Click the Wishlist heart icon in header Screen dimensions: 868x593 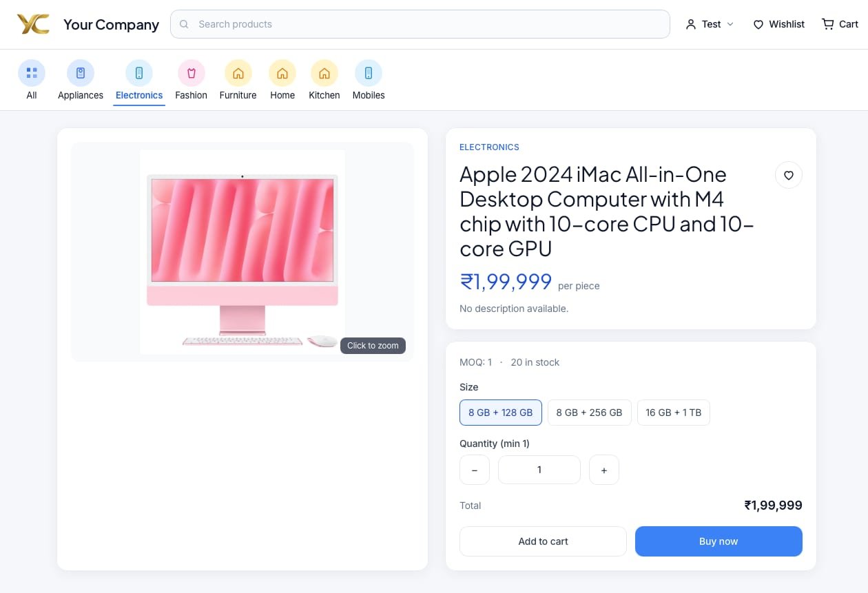[758, 24]
